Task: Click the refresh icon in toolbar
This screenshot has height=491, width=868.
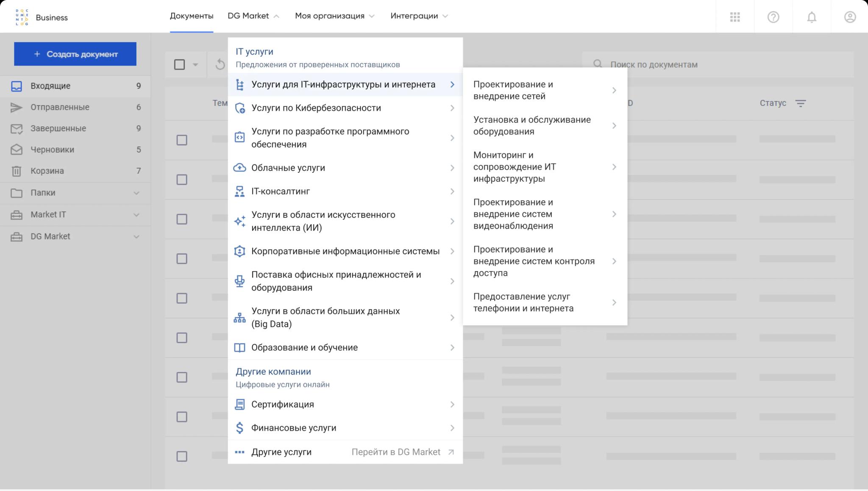Action: pyautogui.click(x=220, y=64)
